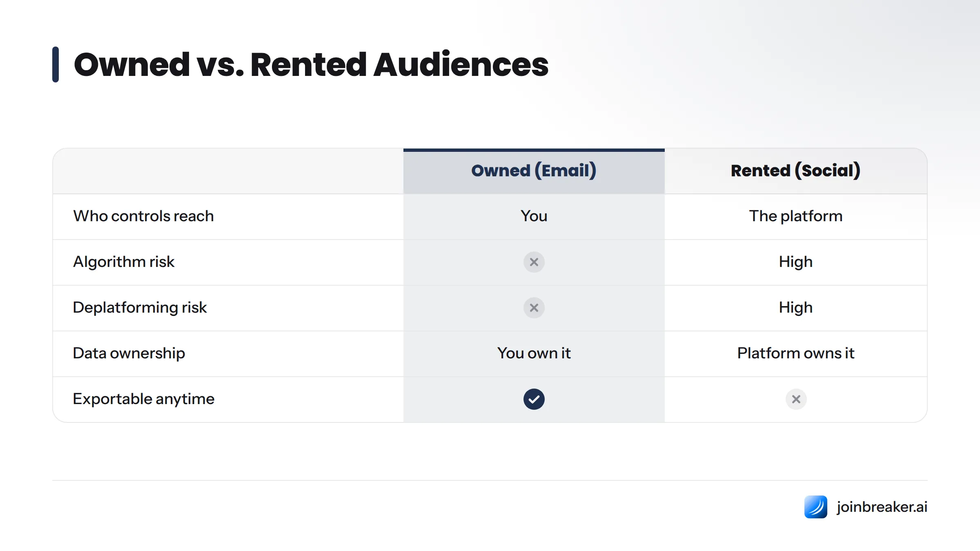Select the 'Rented (Social)' column header

point(795,171)
